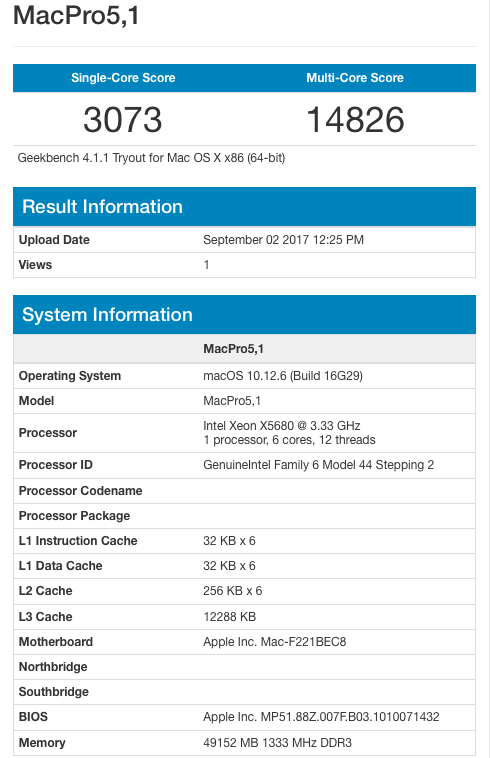Click the Model row value MacPro5,1

232,401
